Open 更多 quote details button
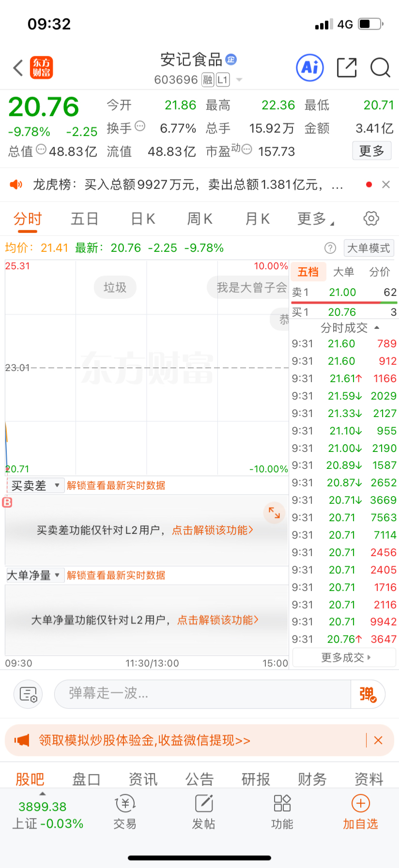Image resolution: width=399 pixels, height=868 pixels. pos(371,151)
